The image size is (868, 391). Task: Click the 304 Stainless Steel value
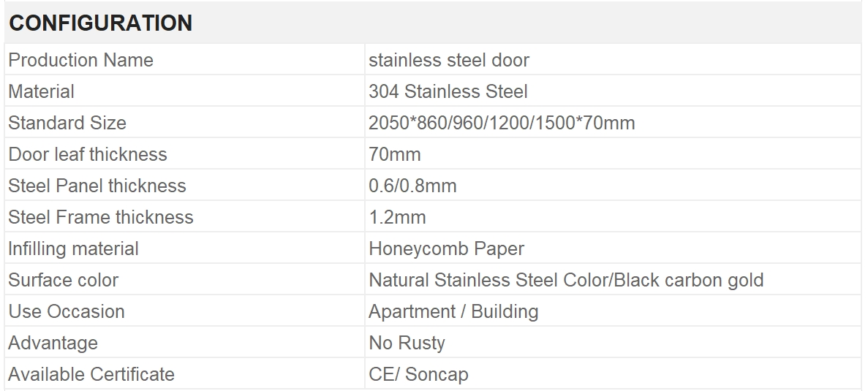coord(448,91)
